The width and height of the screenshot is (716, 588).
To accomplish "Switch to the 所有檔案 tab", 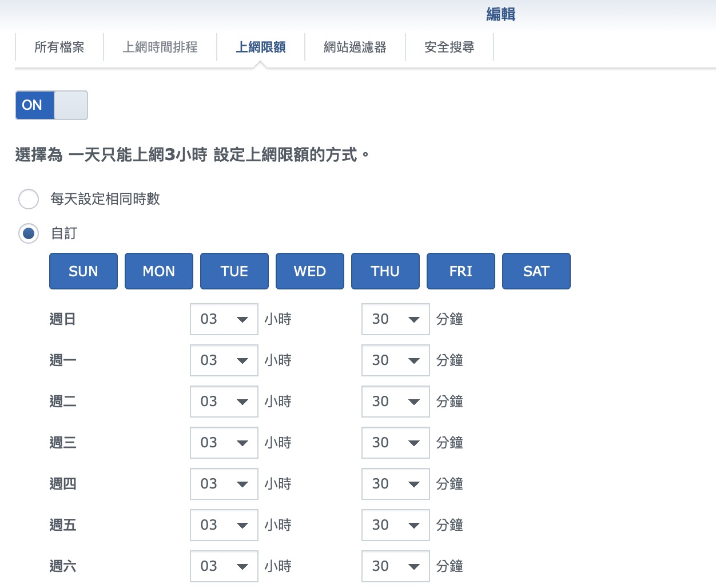I will coord(59,47).
